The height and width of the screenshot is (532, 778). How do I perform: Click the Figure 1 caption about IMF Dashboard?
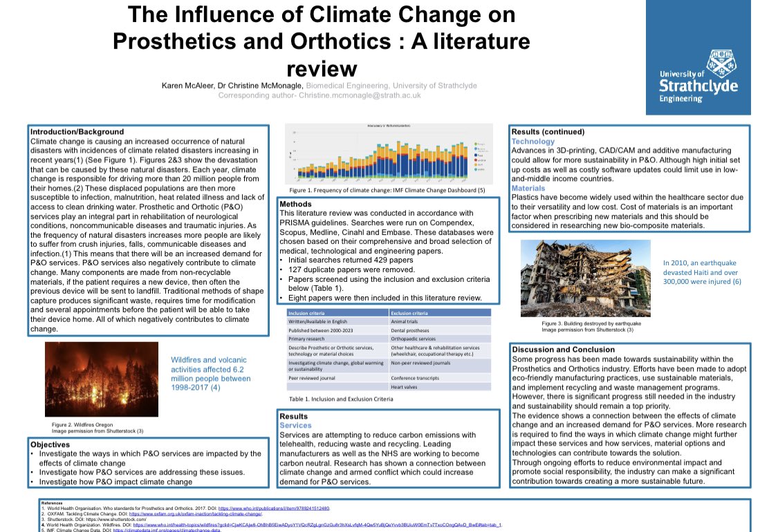pyautogui.click(x=387, y=191)
